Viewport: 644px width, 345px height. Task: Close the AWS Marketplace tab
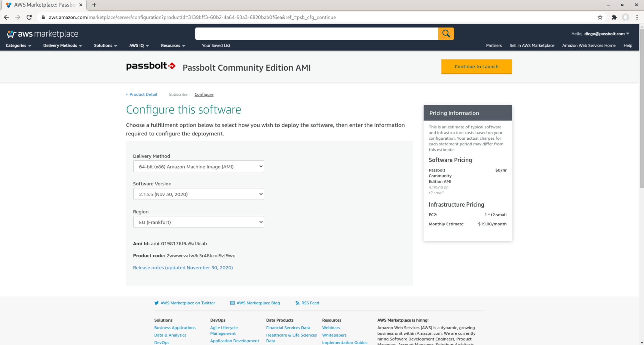81,5
